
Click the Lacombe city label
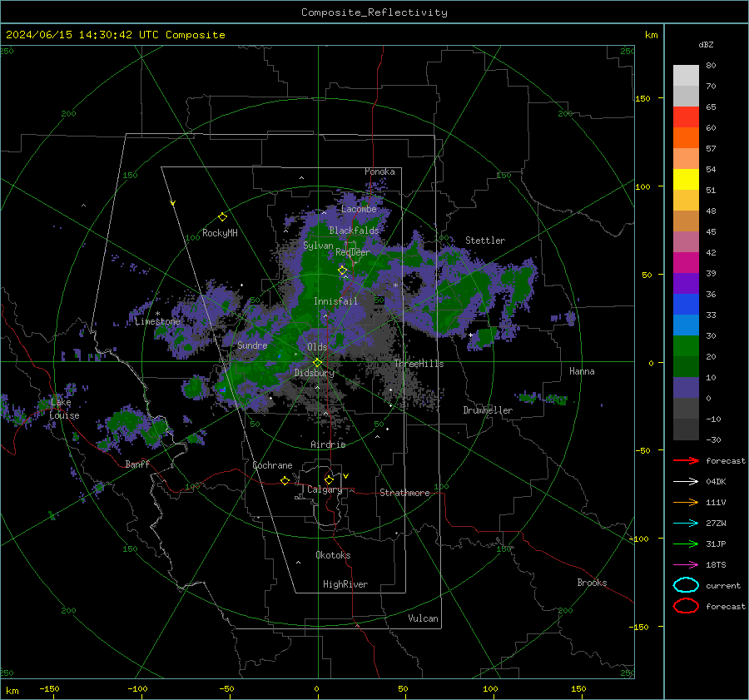[x=359, y=209]
